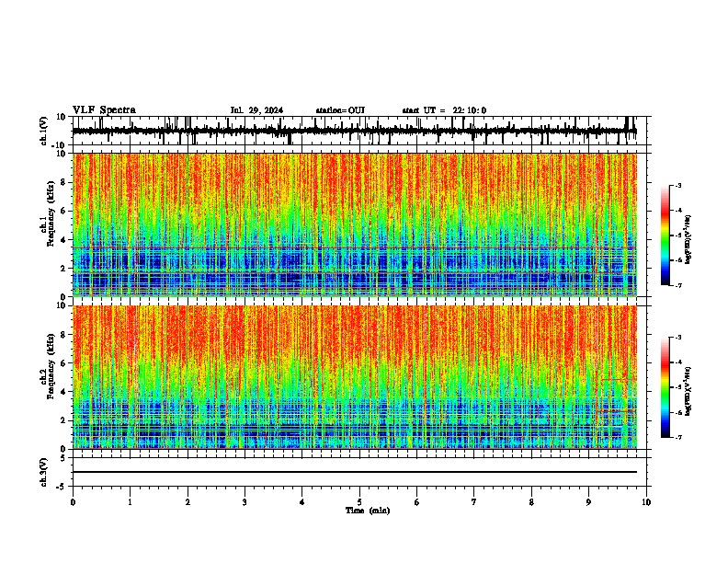Click the '-5' tick on ch.3(V) axis

pyautogui.click(x=62, y=487)
